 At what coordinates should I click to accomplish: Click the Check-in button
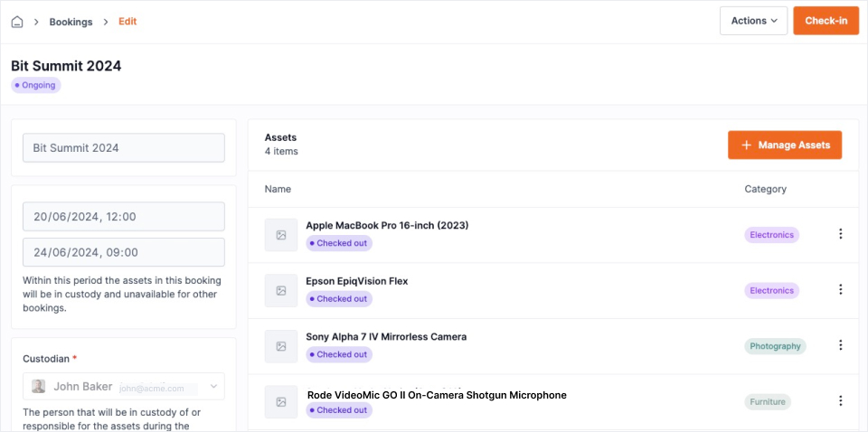pyautogui.click(x=826, y=21)
